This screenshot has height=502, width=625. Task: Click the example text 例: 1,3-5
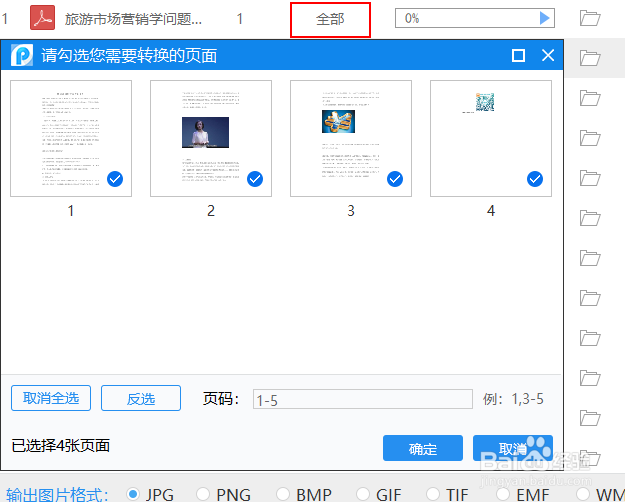tap(513, 399)
